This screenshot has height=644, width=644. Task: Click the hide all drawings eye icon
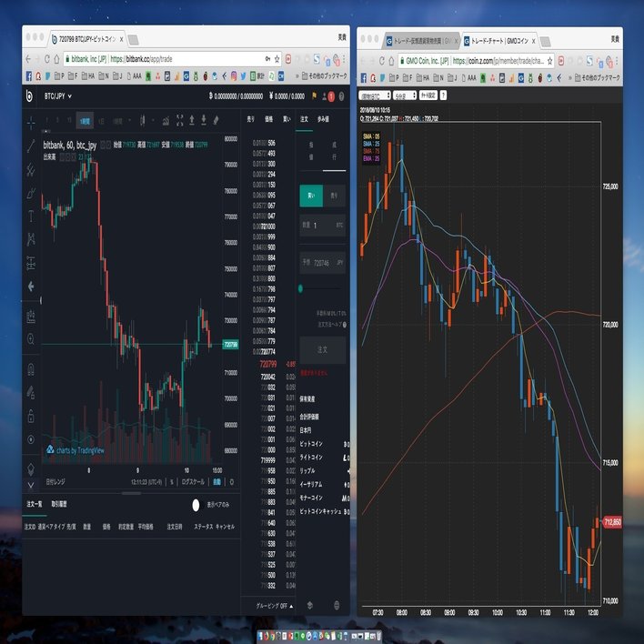click(x=31, y=439)
